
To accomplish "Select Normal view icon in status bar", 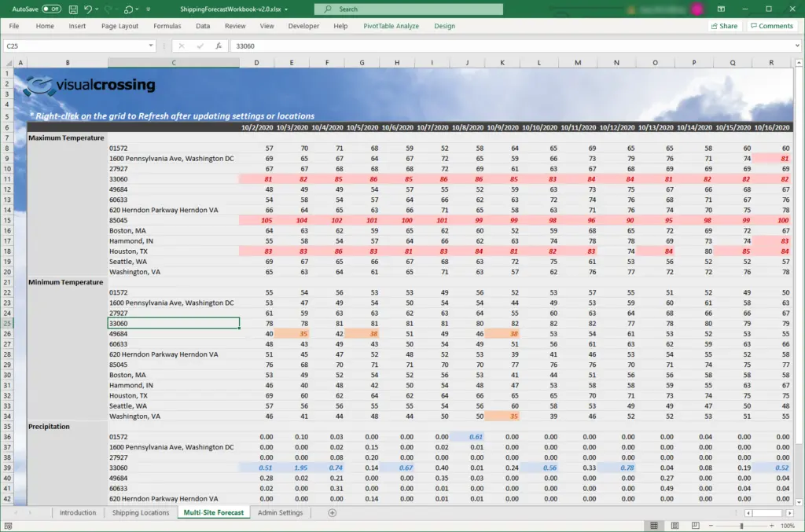I will [654, 525].
